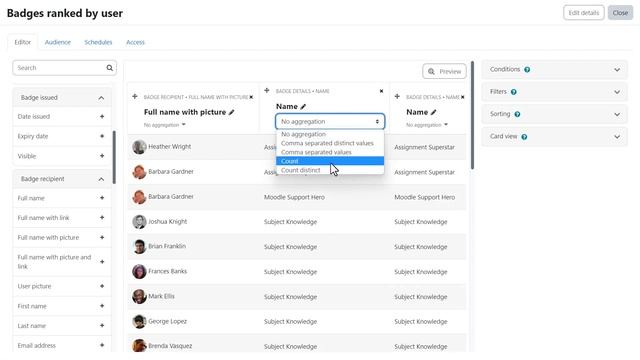Viewport: 640px width, 360px height.
Task: Open the Access tab
Action: pyautogui.click(x=135, y=42)
